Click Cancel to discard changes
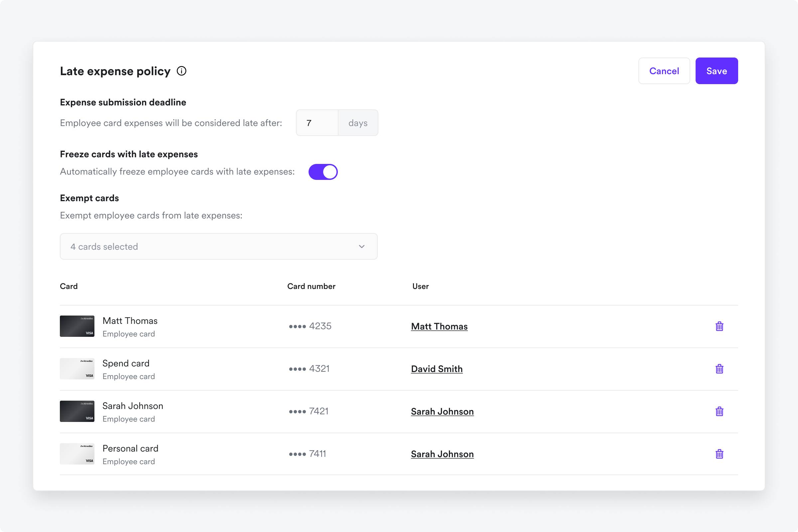The image size is (798, 532). tap(664, 71)
